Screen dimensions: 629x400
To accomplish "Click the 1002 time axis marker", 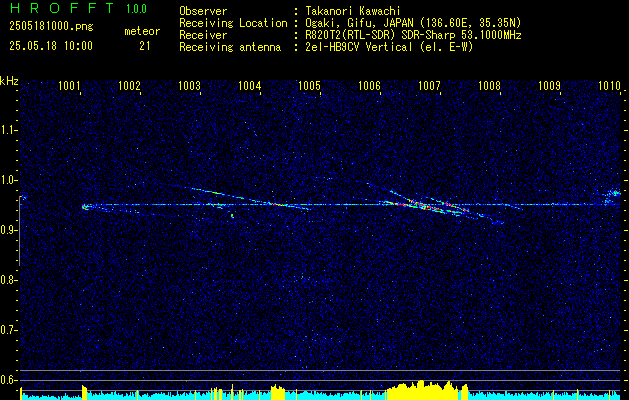I will click(x=130, y=85).
